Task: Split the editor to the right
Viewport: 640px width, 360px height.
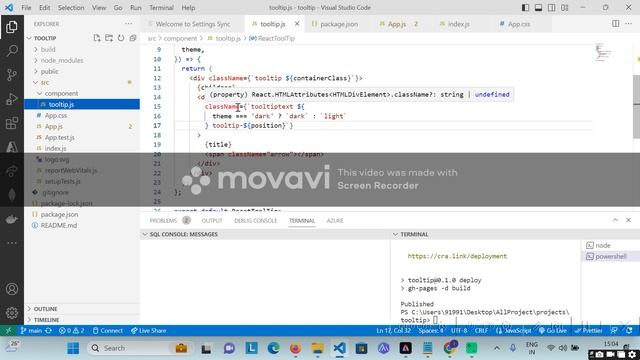Action: pos(616,24)
